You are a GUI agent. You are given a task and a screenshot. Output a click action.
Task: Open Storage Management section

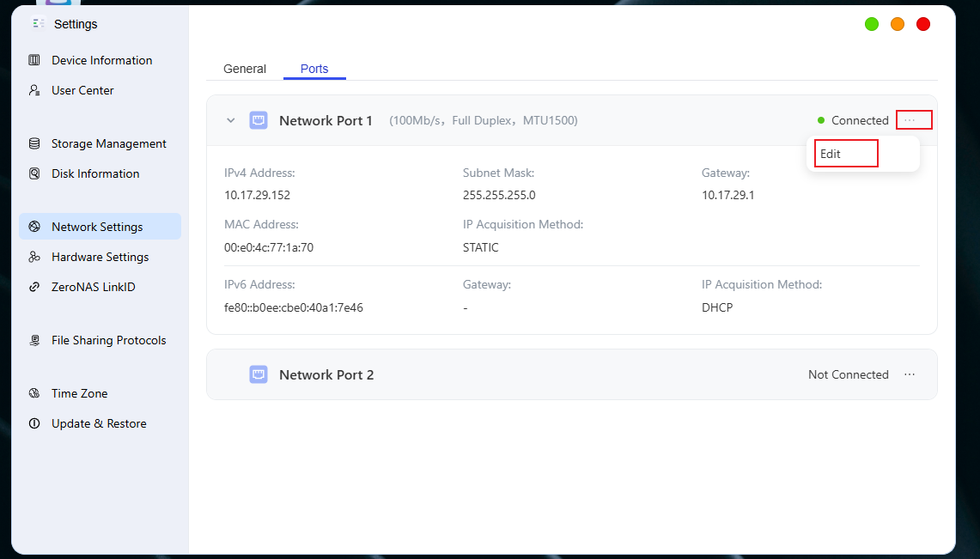[100, 143]
